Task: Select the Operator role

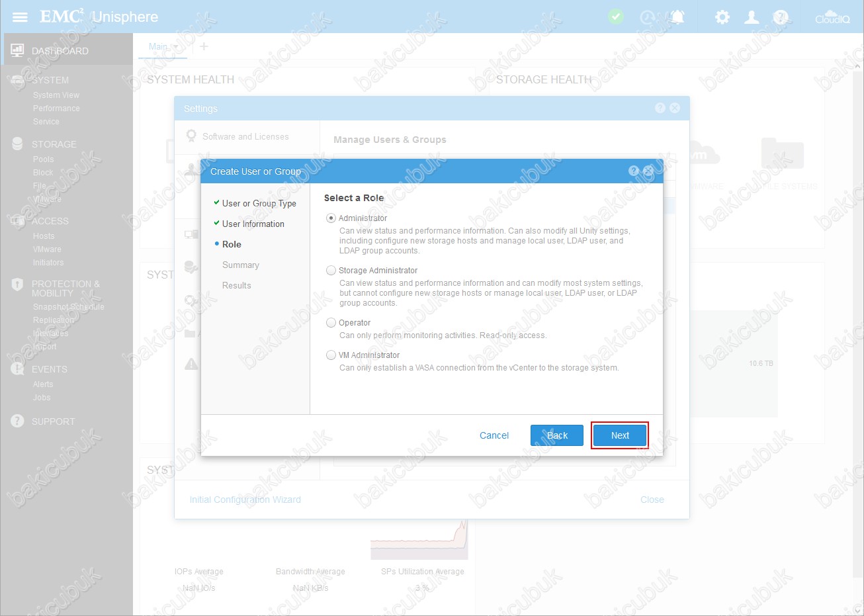Action: coord(331,323)
